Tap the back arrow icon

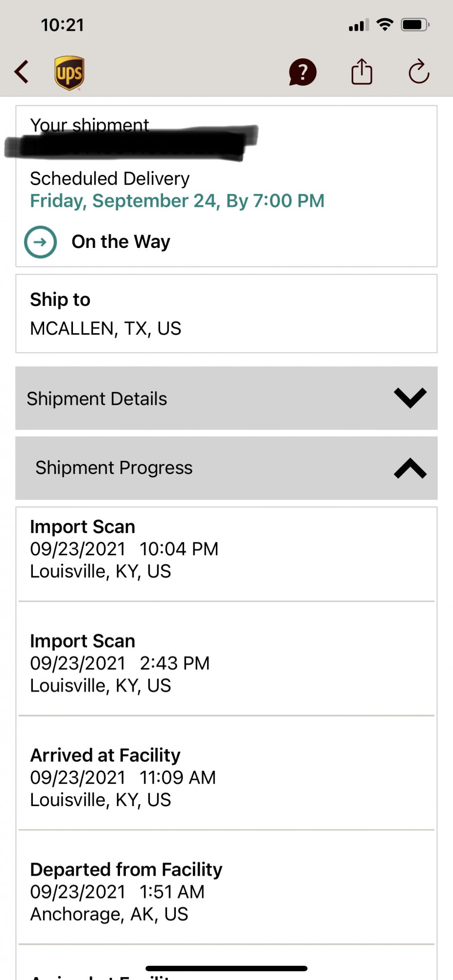click(22, 73)
